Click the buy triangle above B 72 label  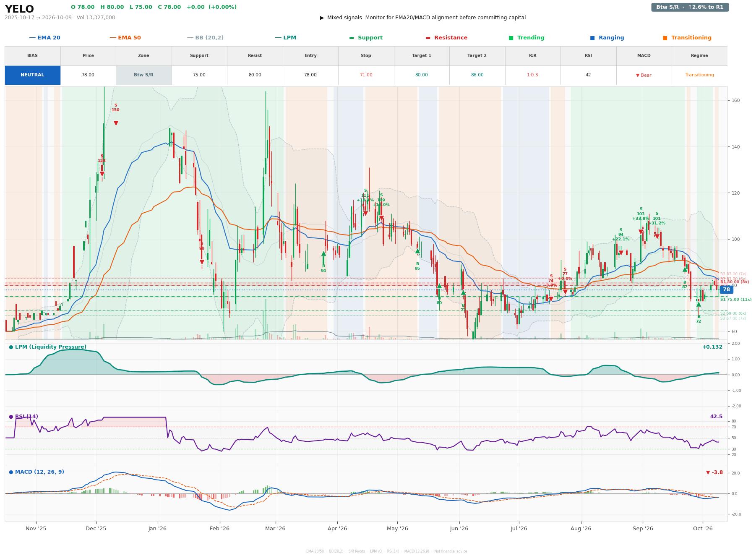[x=699, y=304]
